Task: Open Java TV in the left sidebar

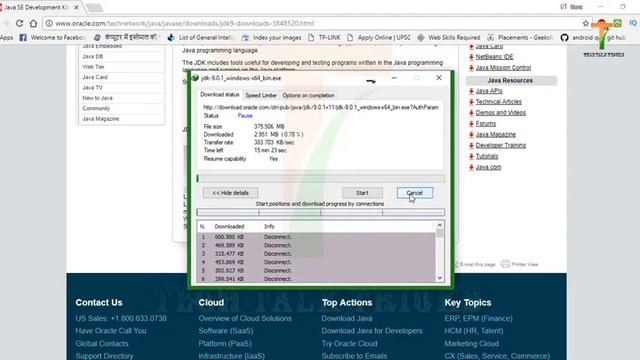Action: 92,87
